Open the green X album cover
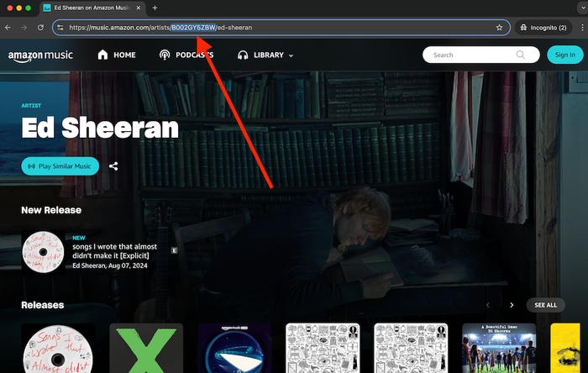 pyautogui.click(x=146, y=349)
